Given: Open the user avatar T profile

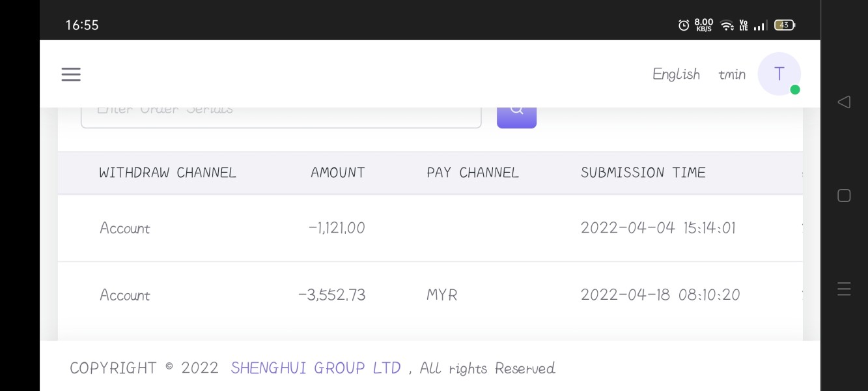Looking at the screenshot, I should click(x=779, y=74).
